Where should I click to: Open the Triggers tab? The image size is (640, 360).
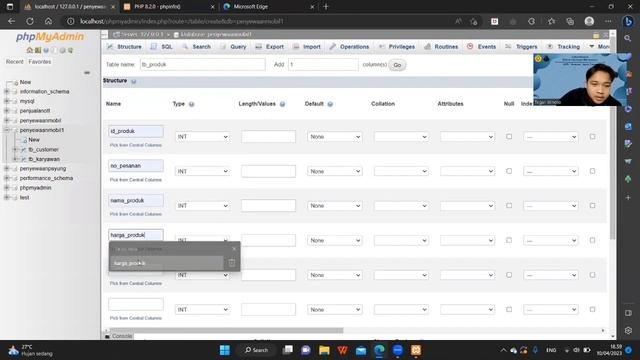point(521,47)
